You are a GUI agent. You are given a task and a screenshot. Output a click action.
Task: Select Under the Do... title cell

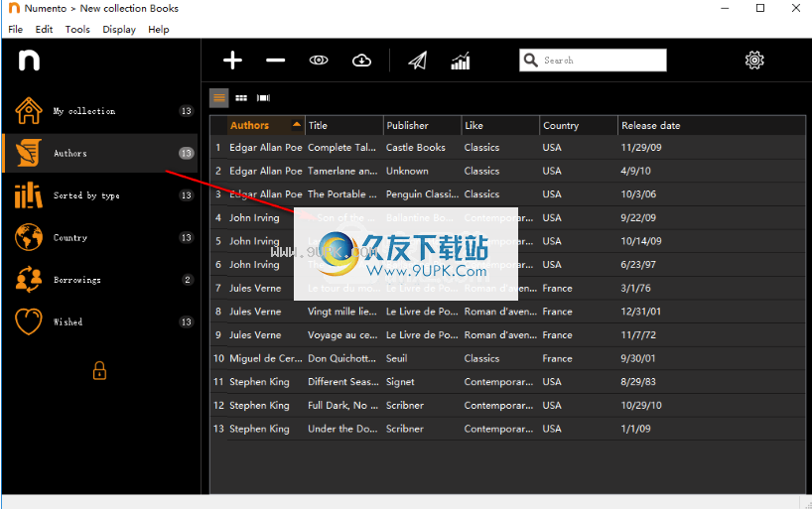[342, 429]
